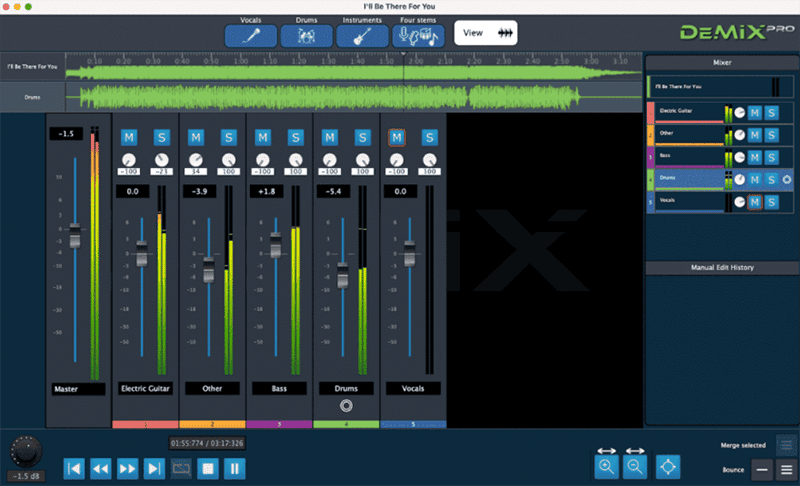Run the Four stems separation
The width and height of the screenshot is (800, 486).
coord(418,36)
